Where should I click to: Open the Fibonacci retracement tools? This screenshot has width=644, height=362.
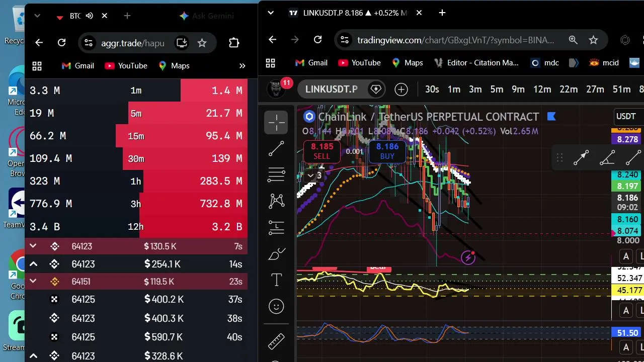coord(276,174)
